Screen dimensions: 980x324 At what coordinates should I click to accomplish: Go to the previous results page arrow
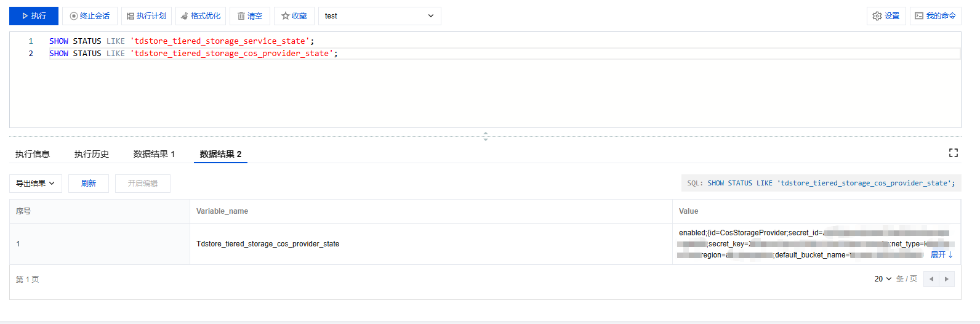931,279
